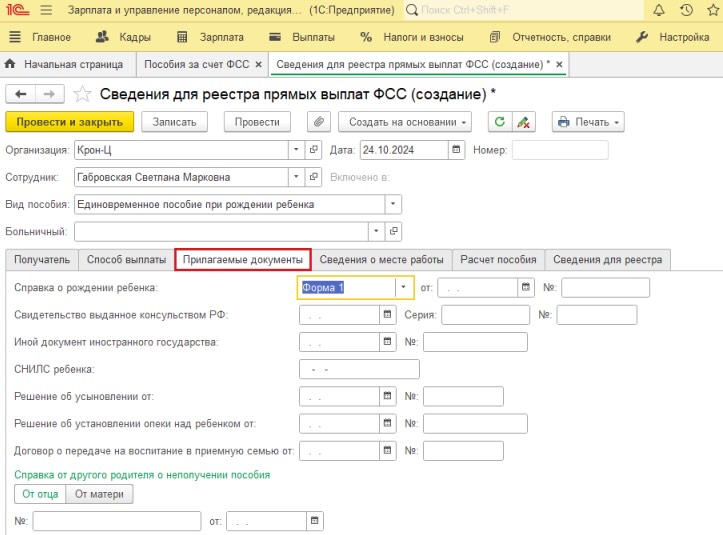Switch to Сведения о месте работы tab
The width and height of the screenshot is (723, 535).
click(382, 260)
